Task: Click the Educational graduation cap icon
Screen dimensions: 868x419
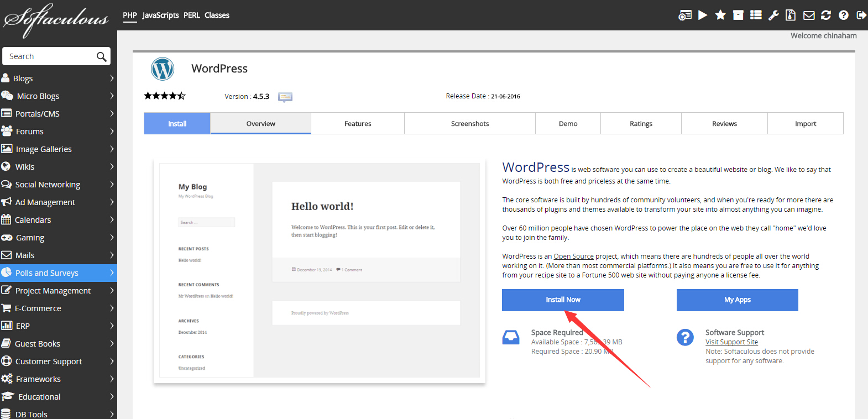Action: (x=8, y=396)
